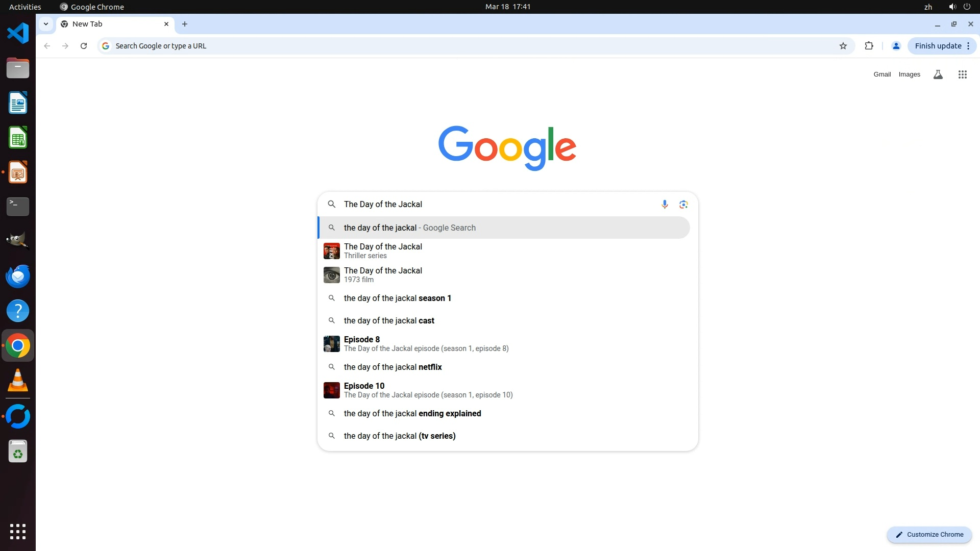Open a new tab with plus button
The height and width of the screenshot is (551, 980).
(x=185, y=24)
